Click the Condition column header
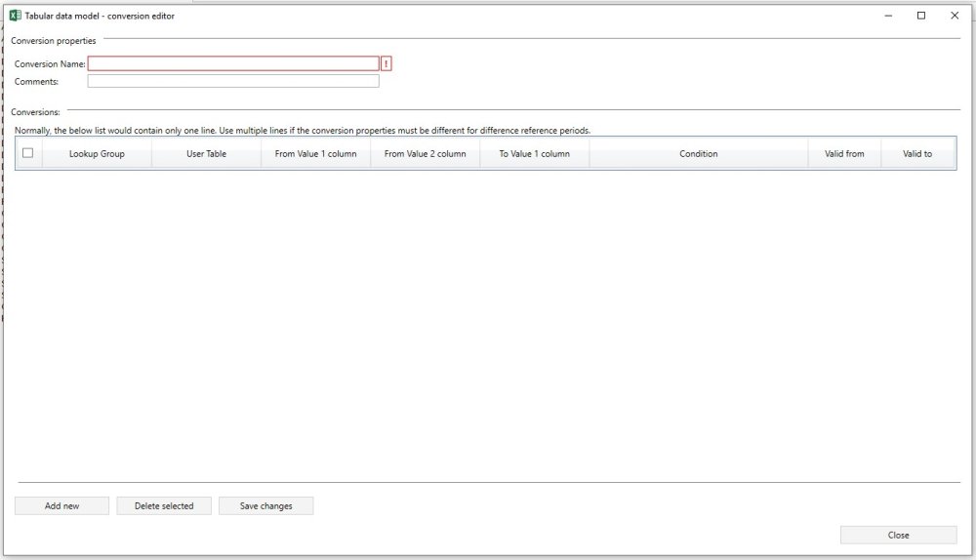The height and width of the screenshot is (560, 976). [x=699, y=154]
